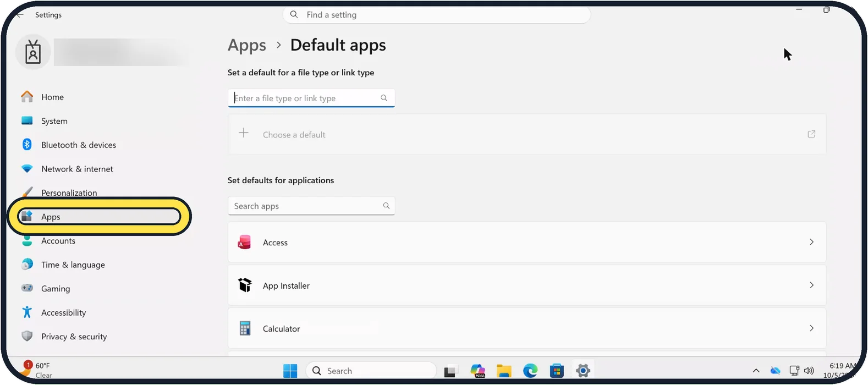Open File Explorer from taskbar
The width and height of the screenshot is (868, 385).
coord(504,371)
